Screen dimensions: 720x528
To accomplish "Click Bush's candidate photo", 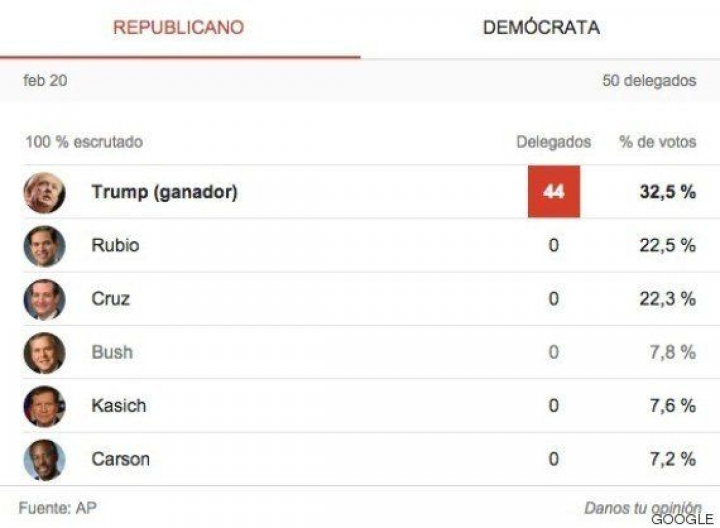I will [44, 352].
